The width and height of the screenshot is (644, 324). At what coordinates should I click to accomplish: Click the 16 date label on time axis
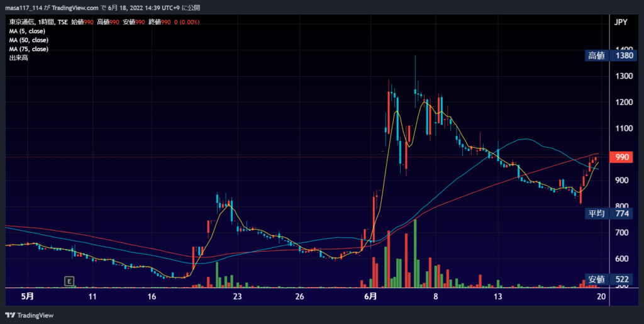[152, 296]
